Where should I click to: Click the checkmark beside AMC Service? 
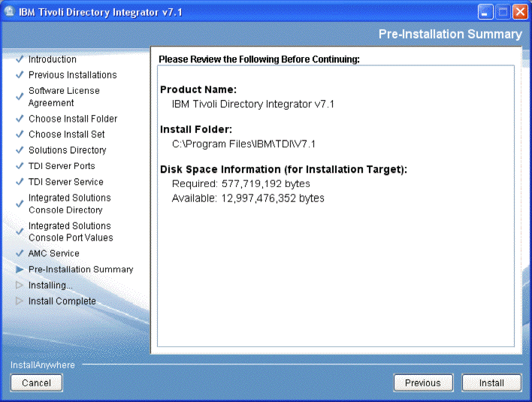click(x=20, y=253)
